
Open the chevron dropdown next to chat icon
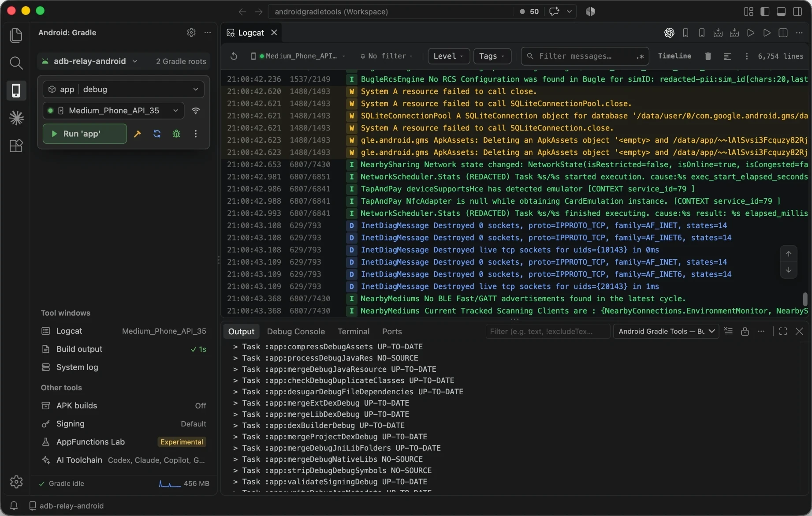click(x=569, y=11)
